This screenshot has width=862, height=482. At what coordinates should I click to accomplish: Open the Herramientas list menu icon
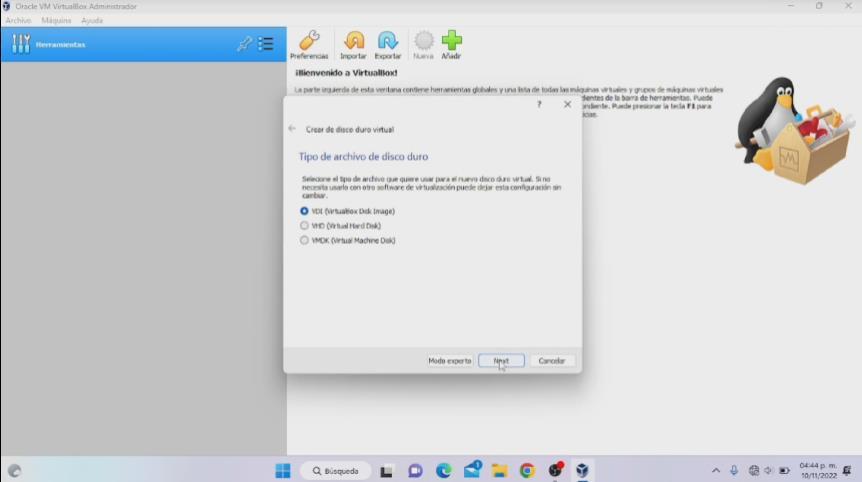point(266,44)
